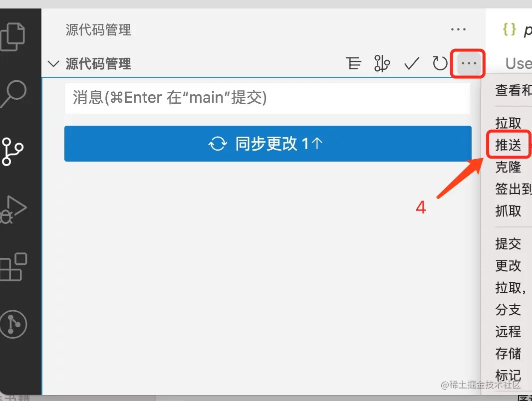
Task: Select the Source Control branch icon
Action: [12, 152]
